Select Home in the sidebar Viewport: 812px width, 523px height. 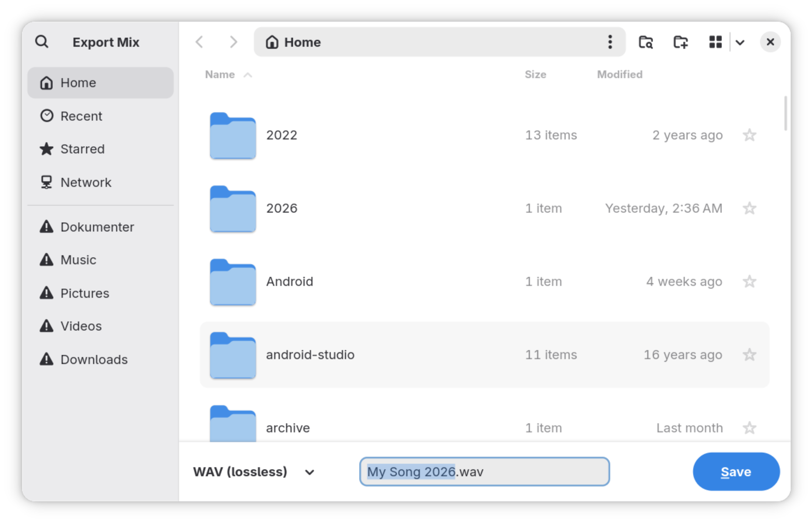pyautogui.click(x=101, y=83)
